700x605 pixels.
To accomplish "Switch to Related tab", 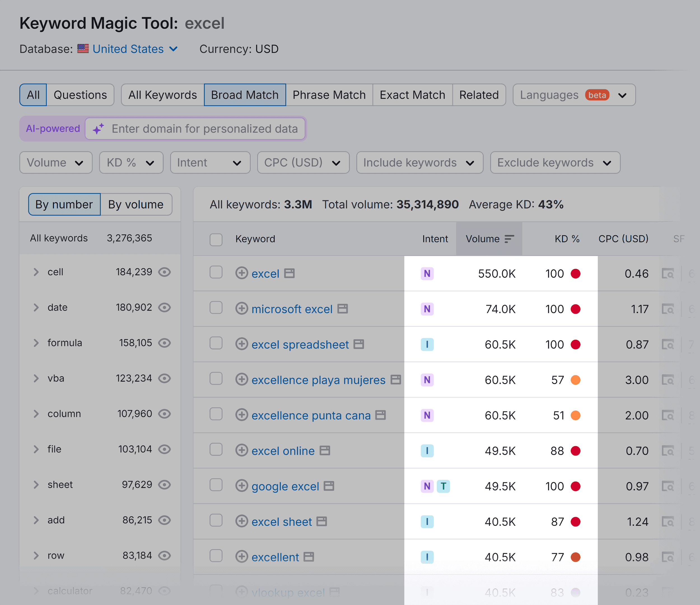I will tap(479, 95).
